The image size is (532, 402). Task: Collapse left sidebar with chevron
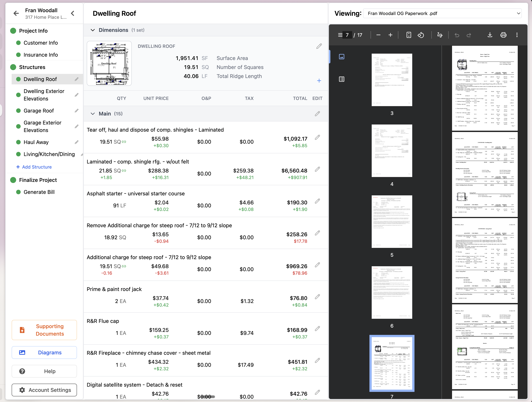pos(73,13)
